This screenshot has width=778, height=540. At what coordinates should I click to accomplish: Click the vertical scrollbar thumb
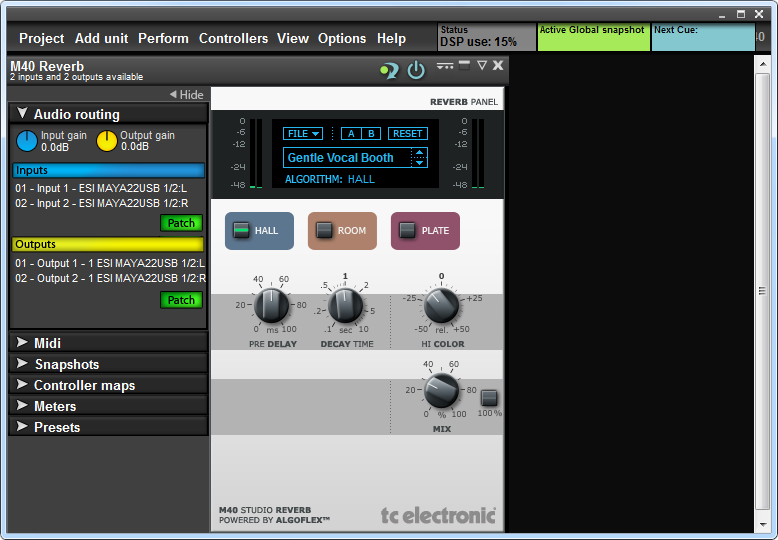coord(762,291)
